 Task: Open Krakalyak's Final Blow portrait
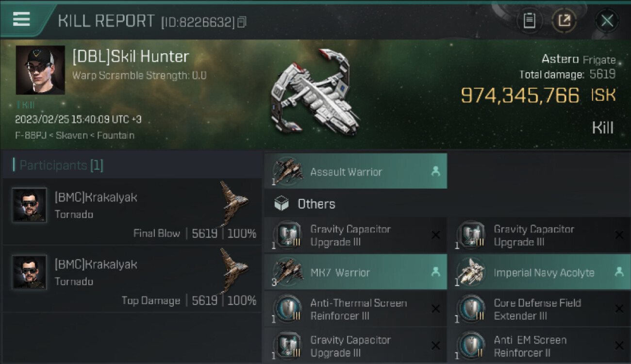tap(30, 205)
